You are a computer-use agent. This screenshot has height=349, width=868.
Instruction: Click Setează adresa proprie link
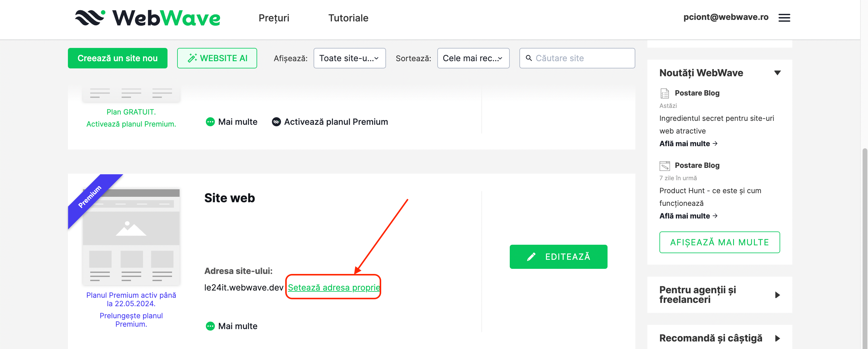click(x=333, y=288)
